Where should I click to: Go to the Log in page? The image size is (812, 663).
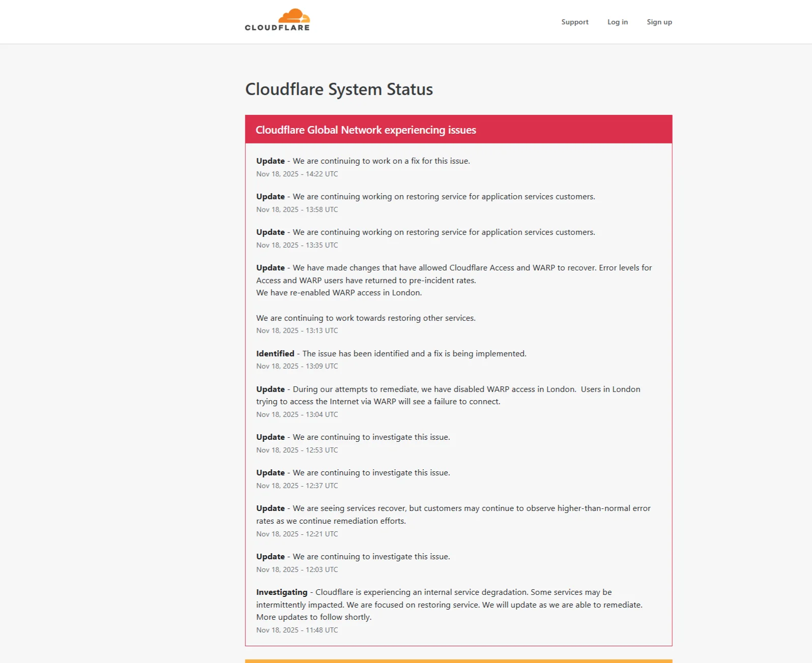tap(618, 22)
